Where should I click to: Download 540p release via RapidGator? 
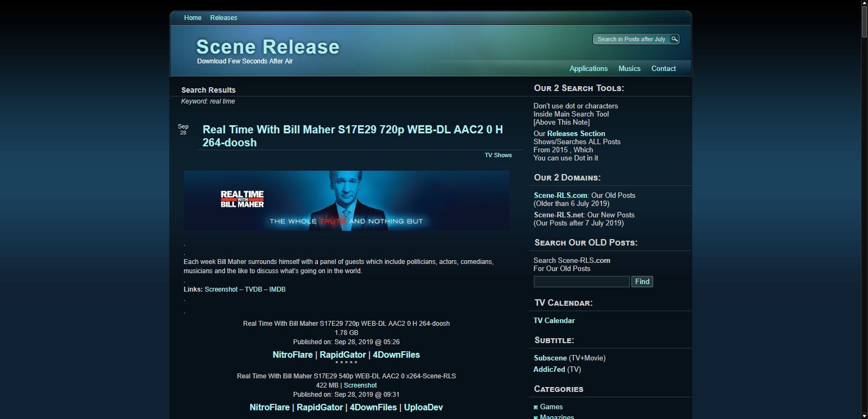(x=320, y=407)
